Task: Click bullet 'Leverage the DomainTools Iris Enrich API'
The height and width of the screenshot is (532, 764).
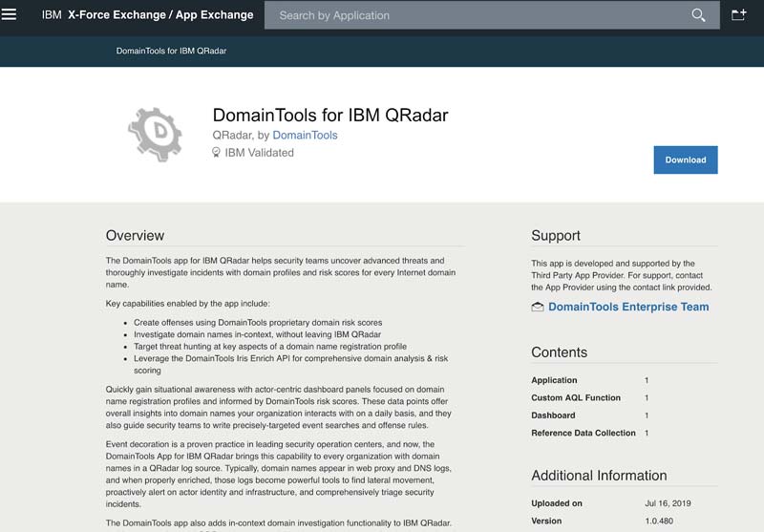Action: 291,365
